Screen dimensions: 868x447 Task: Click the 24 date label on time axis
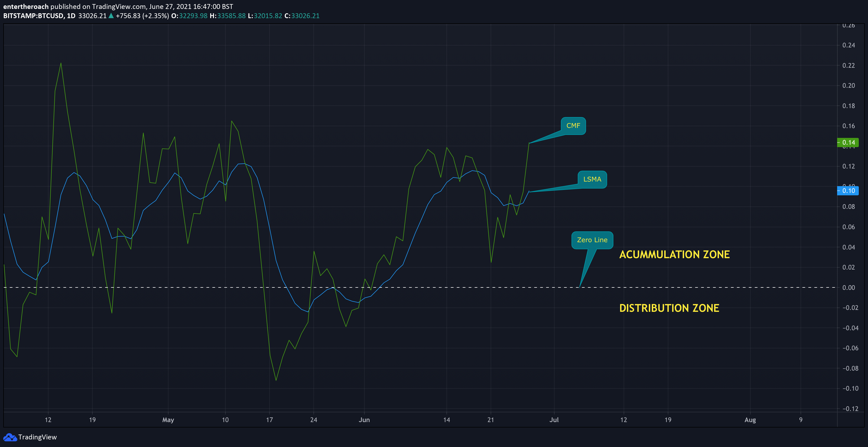tap(314, 420)
